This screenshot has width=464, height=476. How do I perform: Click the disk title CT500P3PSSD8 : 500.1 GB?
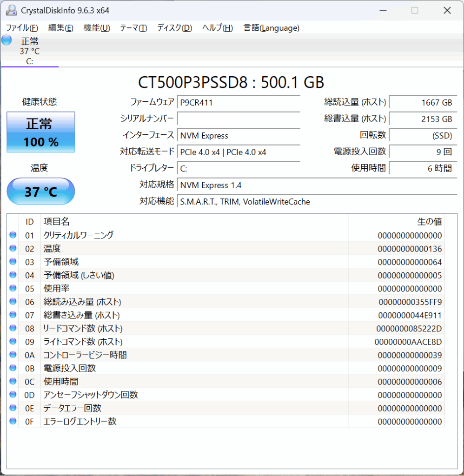[x=231, y=82]
